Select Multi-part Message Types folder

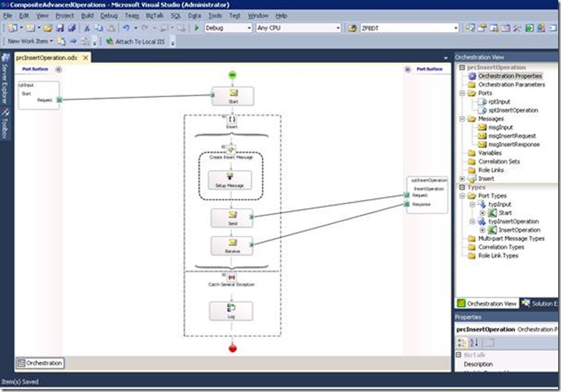[x=511, y=238]
